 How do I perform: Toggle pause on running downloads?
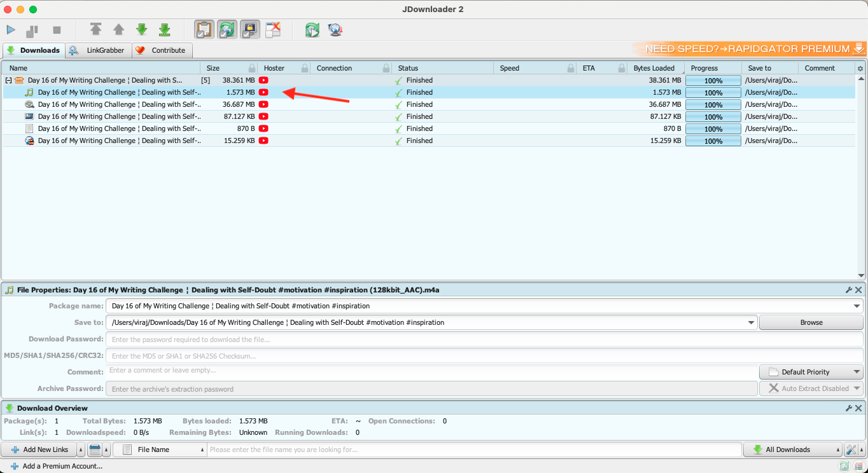[31, 29]
